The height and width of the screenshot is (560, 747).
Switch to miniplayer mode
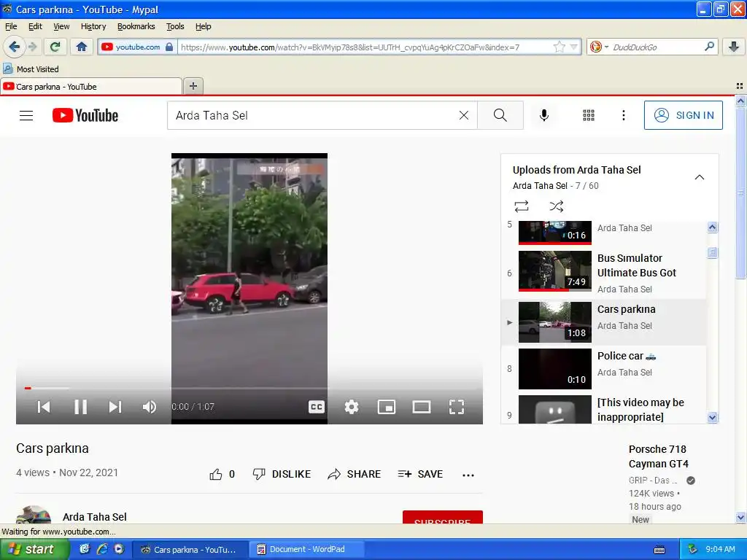pyautogui.click(x=387, y=407)
